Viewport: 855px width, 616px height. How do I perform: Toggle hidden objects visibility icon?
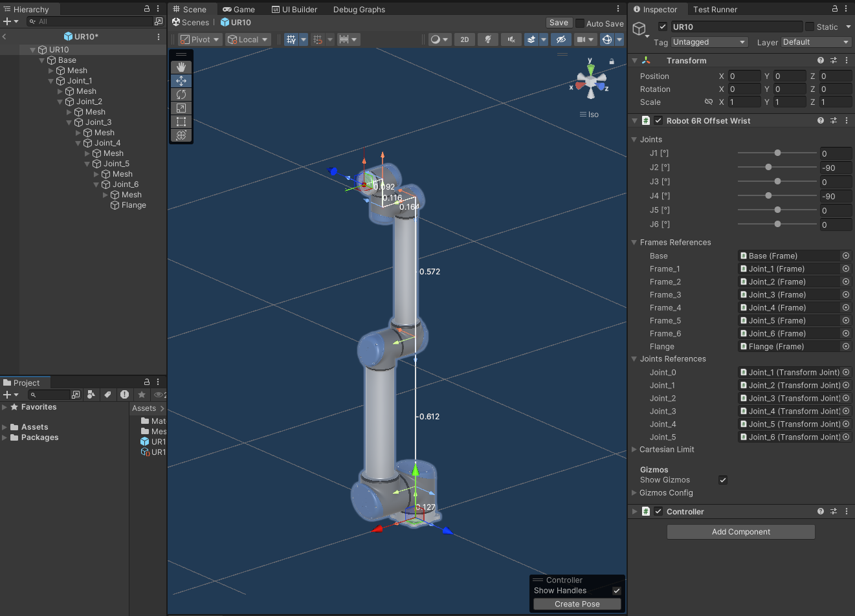tap(561, 39)
